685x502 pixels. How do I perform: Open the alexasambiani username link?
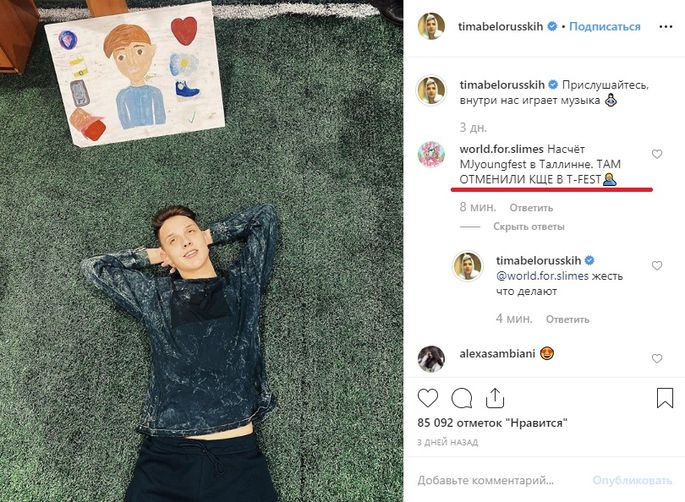point(497,353)
